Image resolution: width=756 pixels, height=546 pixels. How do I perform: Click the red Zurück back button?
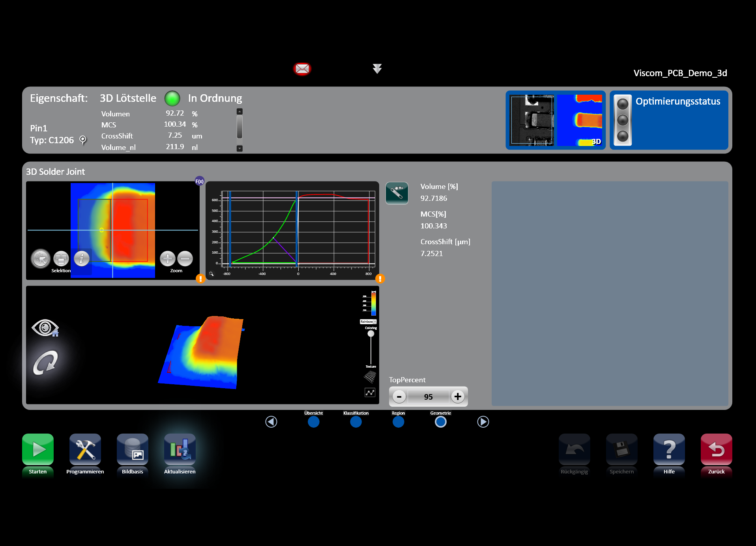point(716,450)
